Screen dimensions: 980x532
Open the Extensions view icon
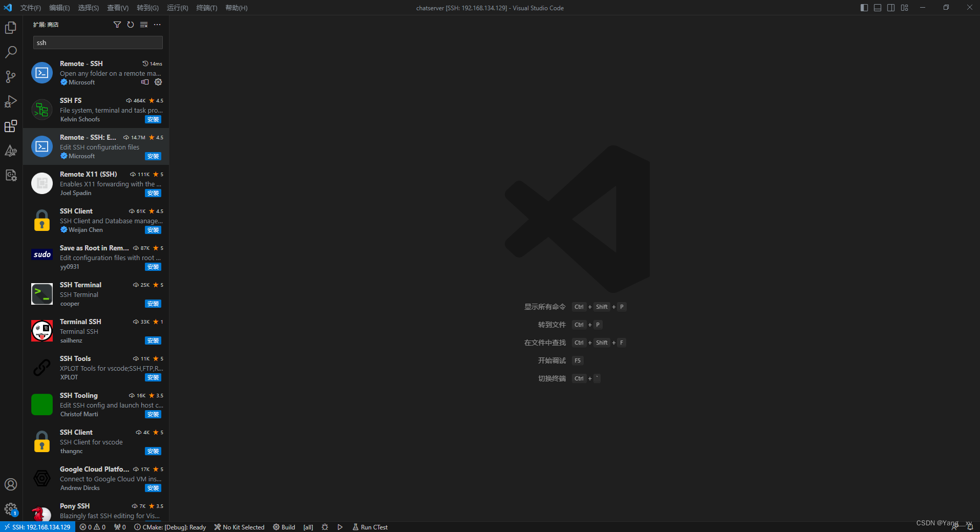coord(11,126)
